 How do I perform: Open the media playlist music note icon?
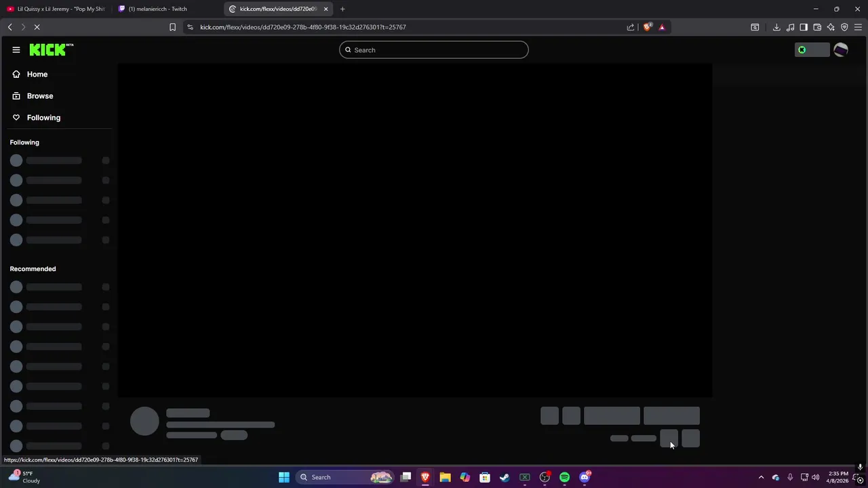point(790,27)
